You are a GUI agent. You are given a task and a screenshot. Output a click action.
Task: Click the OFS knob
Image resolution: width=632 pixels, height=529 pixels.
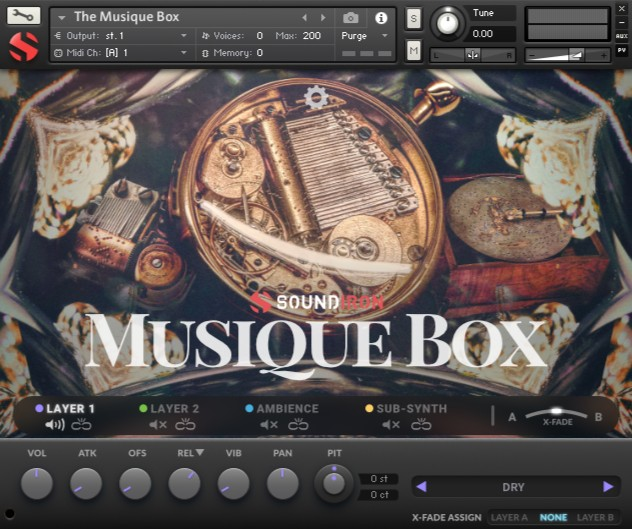135,484
